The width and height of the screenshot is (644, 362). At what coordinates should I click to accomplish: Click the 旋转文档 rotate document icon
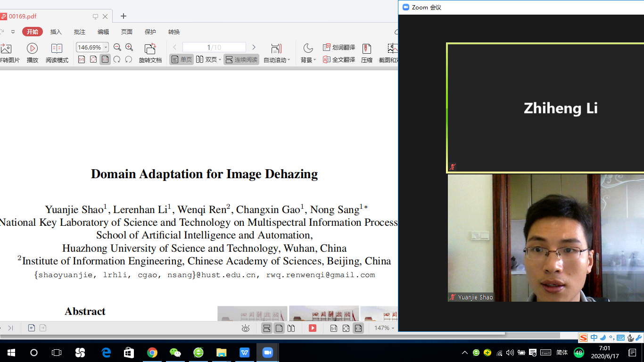150,49
